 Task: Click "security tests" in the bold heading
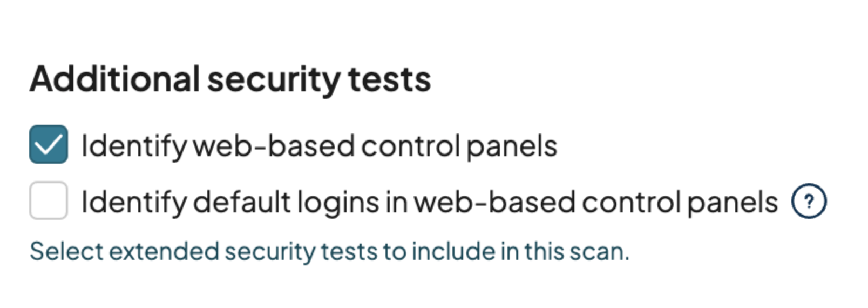pyautogui.click(x=318, y=79)
